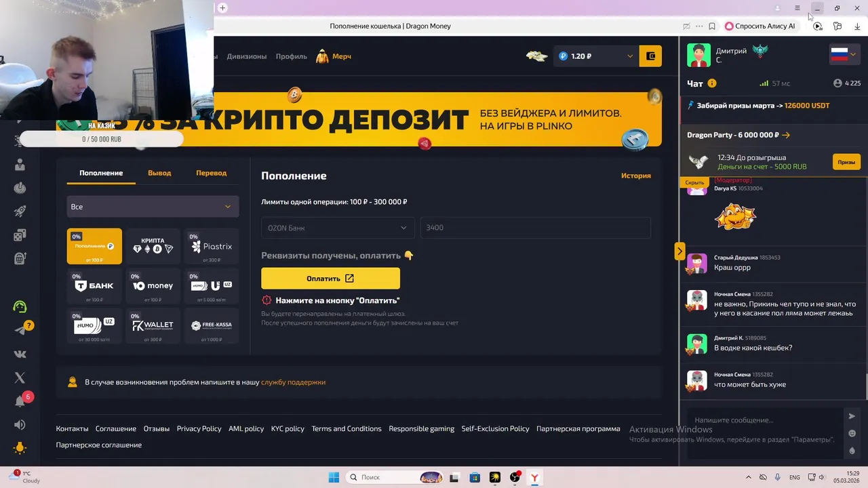Mute site sound via speaker icon
This screenshot has width=868, height=488.
click(20, 425)
